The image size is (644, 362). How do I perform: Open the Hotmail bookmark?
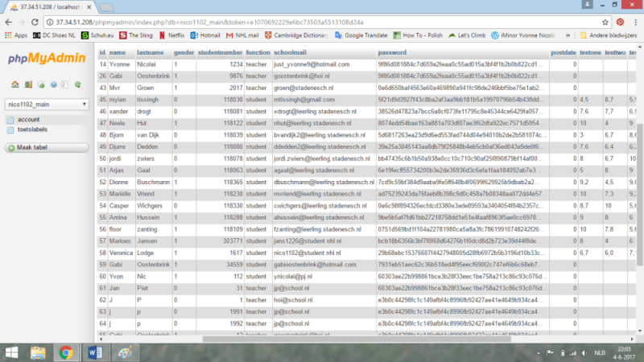point(205,35)
